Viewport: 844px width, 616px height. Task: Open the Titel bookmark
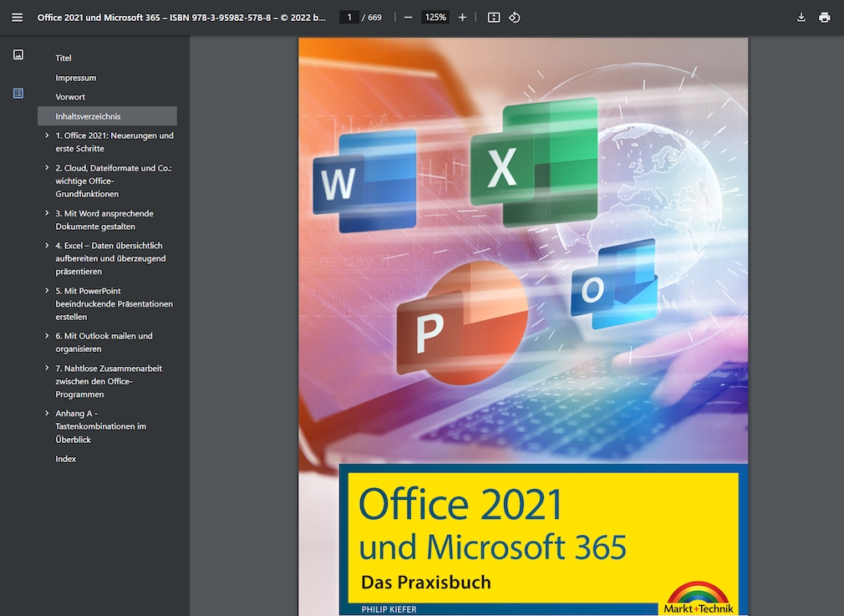63,58
